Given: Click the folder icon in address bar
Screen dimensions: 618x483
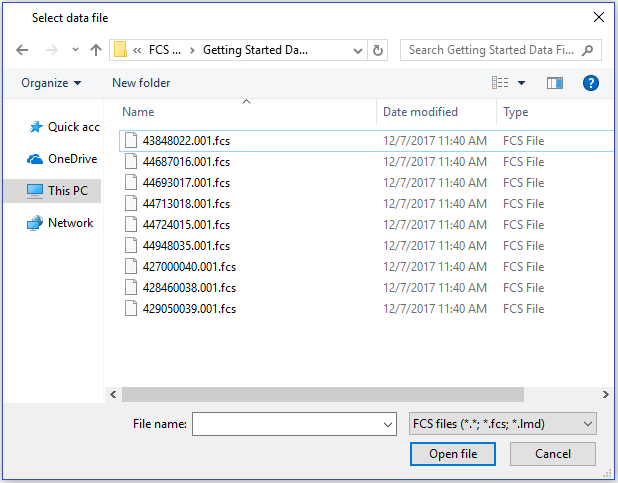Looking at the screenshot, I should [120, 50].
